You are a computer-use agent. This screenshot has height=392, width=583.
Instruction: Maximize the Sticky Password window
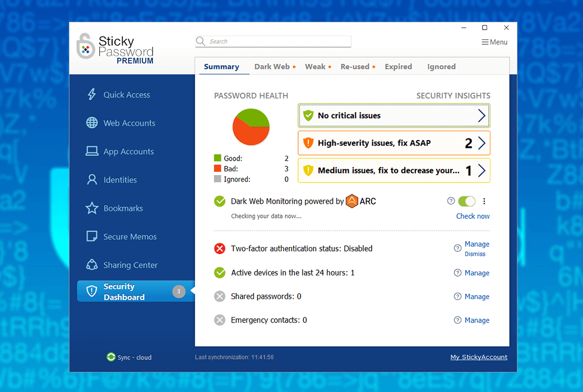(x=484, y=27)
